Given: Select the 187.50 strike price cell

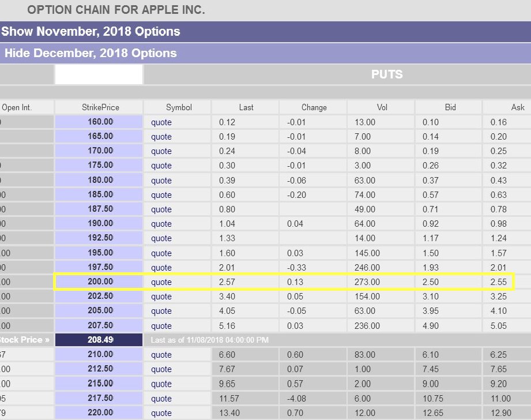Looking at the screenshot, I should tap(99, 209).
